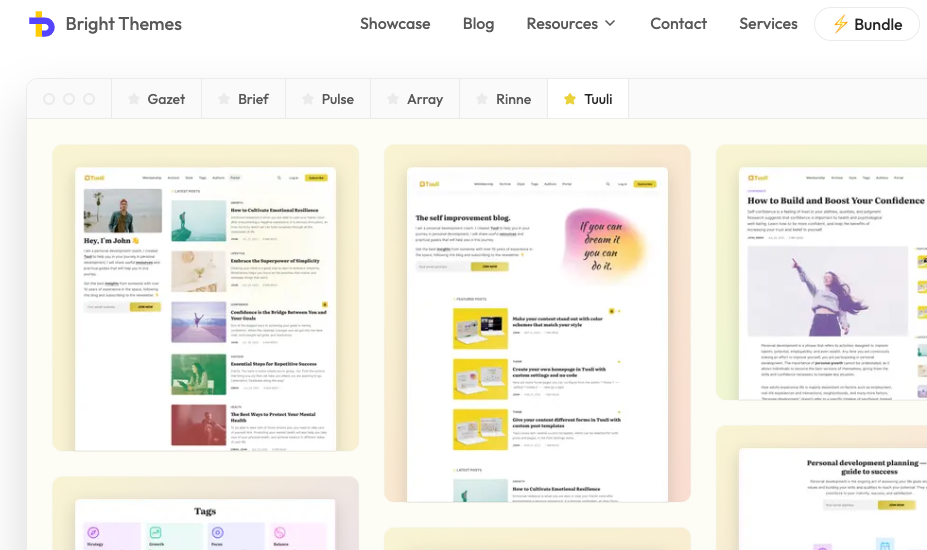Screen dimensions: 927x550
Task: Click the star icon beside Gazet
Action: tap(134, 99)
